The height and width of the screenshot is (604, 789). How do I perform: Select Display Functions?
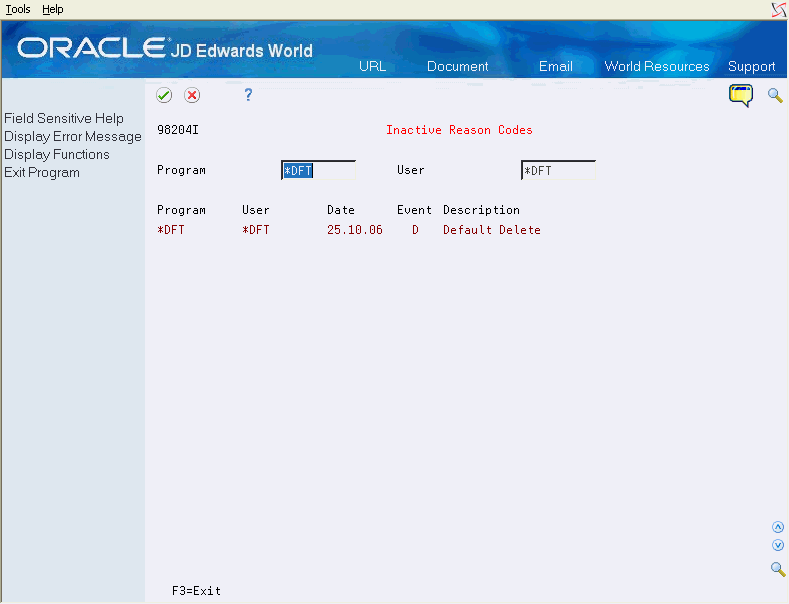pos(57,155)
